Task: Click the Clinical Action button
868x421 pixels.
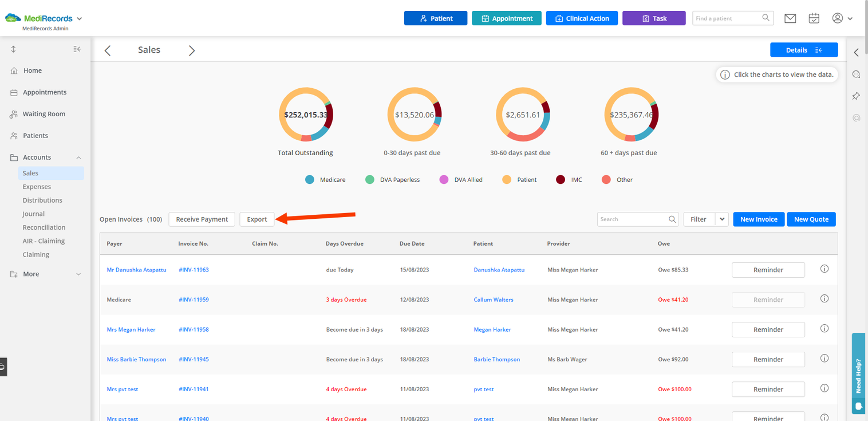Action: pos(582,18)
